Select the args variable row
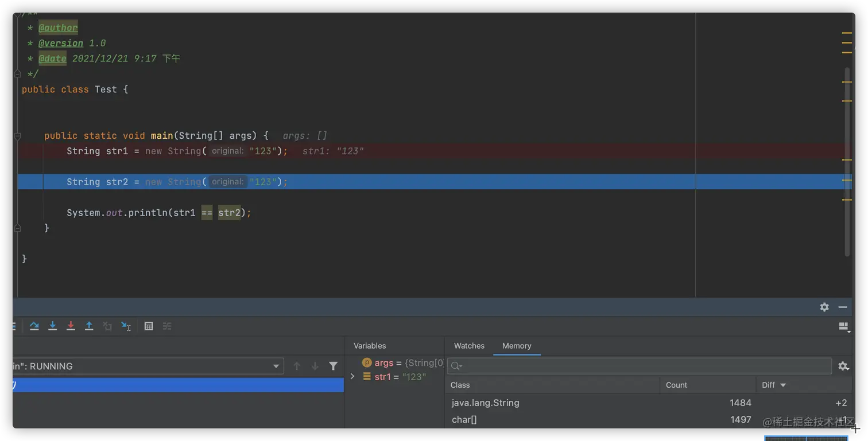868x441 pixels. point(394,362)
